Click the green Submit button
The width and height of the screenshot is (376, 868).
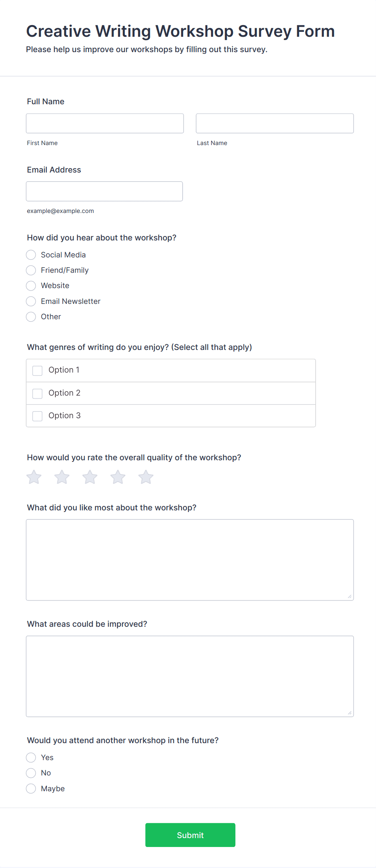click(190, 835)
